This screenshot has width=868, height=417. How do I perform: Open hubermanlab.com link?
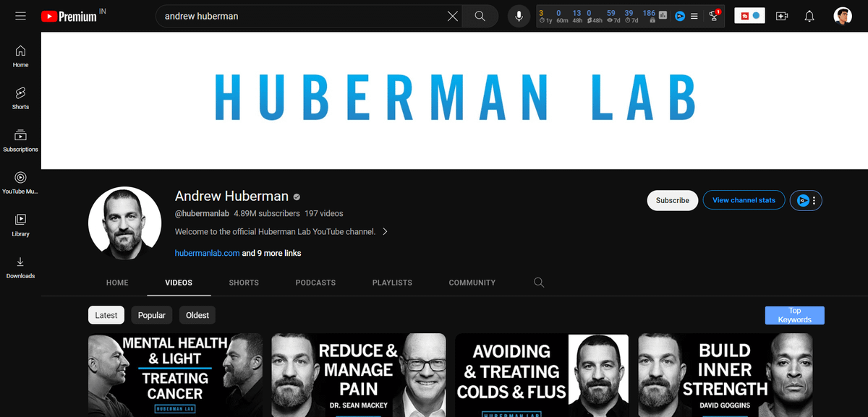point(207,253)
